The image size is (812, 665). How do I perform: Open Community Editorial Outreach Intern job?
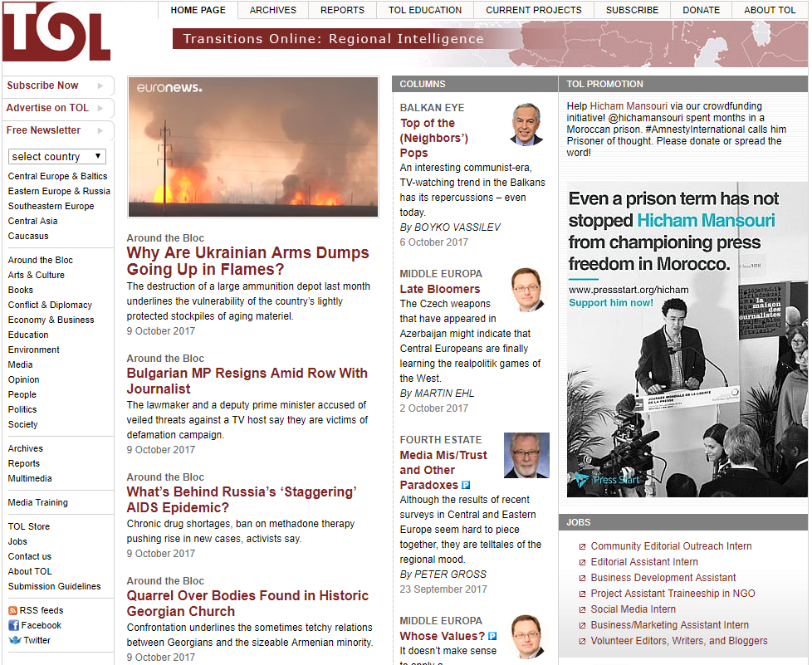(671, 546)
